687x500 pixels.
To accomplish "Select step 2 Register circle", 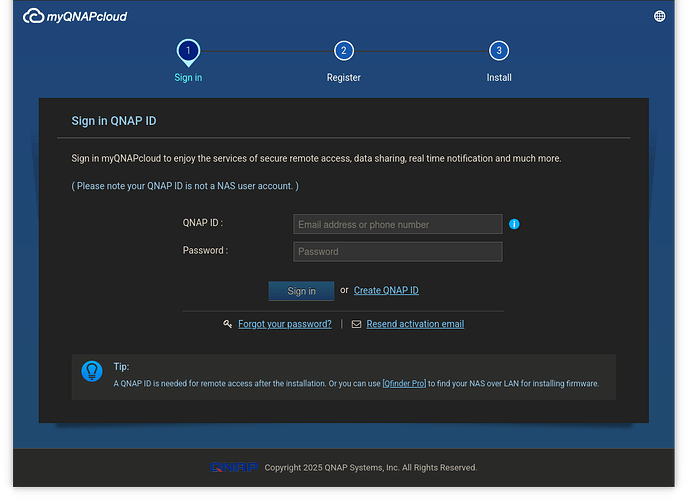I will tap(344, 51).
